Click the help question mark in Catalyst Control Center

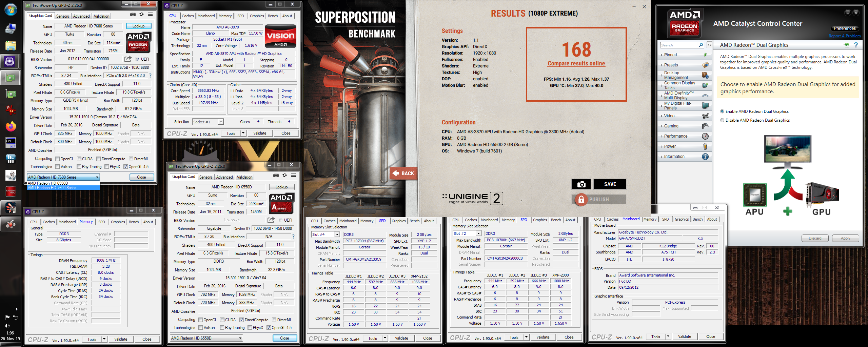click(x=856, y=45)
